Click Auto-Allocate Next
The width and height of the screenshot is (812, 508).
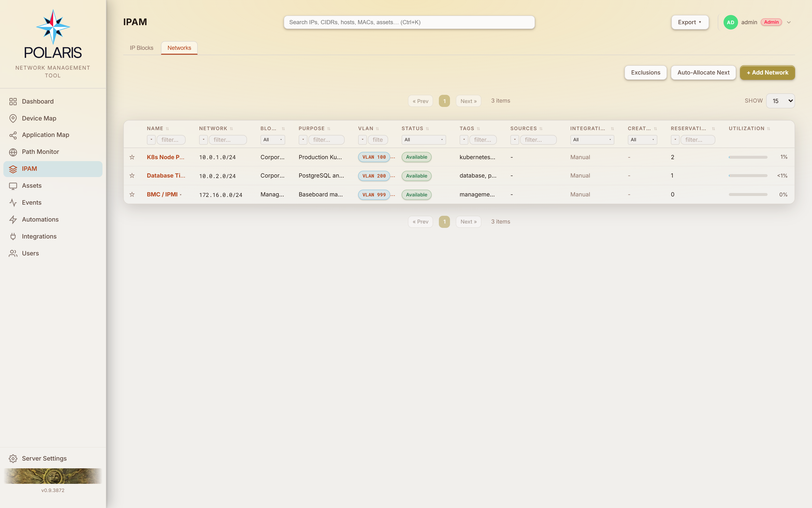click(703, 73)
